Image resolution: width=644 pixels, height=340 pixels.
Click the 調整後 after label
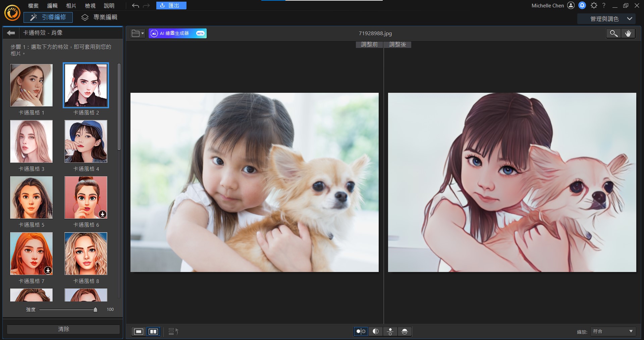(397, 45)
